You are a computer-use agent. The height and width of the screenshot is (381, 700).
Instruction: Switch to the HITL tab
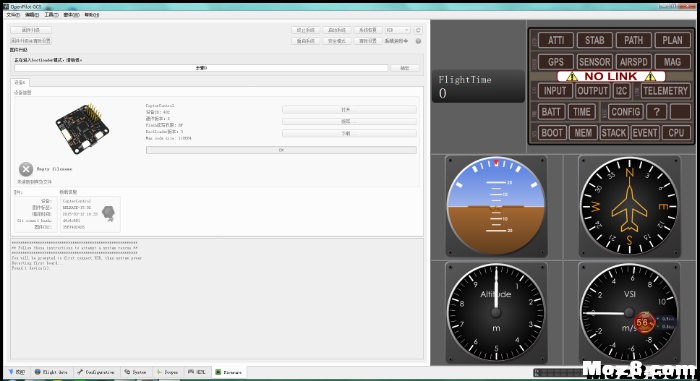[197, 372]
